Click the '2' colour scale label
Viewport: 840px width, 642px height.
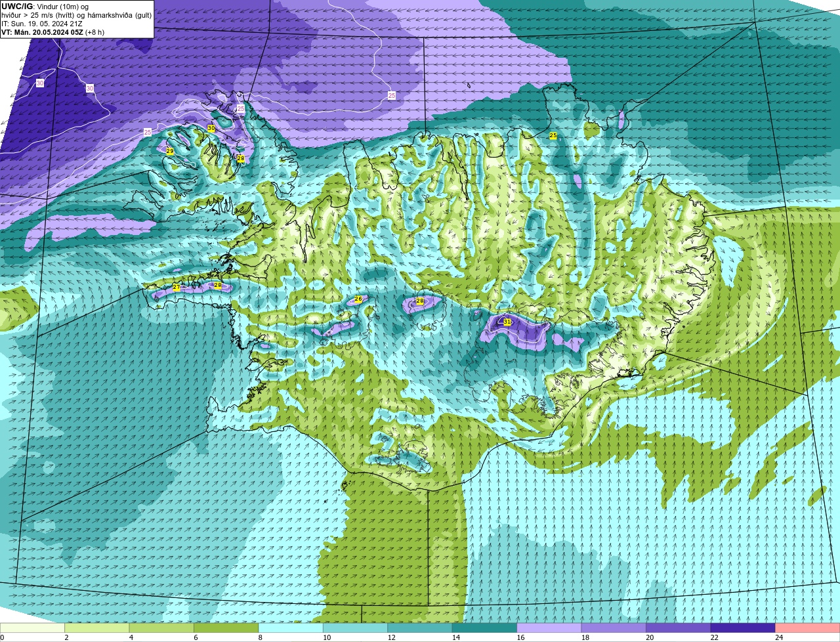[66, 637]
